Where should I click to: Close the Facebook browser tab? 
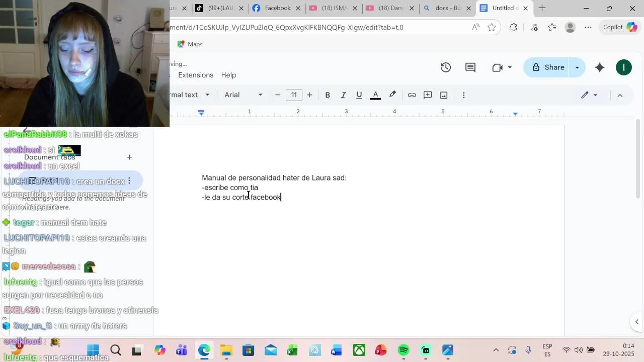coord(298,8)
